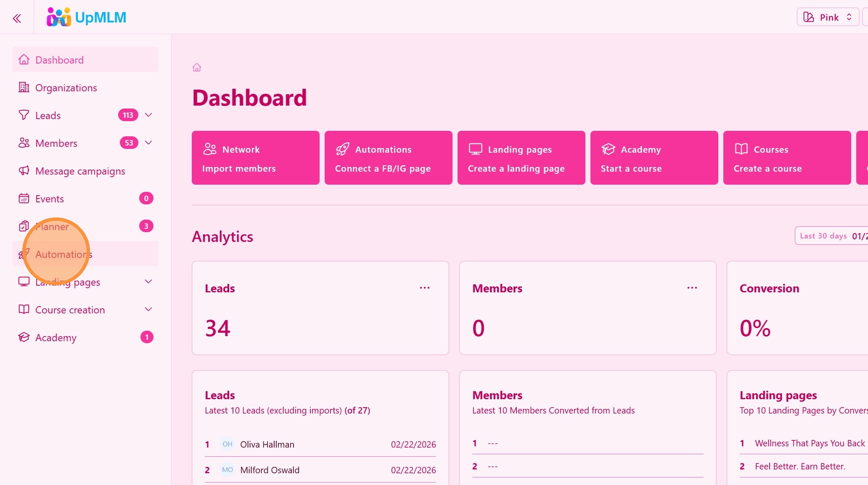Image resolution: width=868 pixels, height=485 pixels.
Task: Click Network Import members card
Action: [x=255, y=158]
